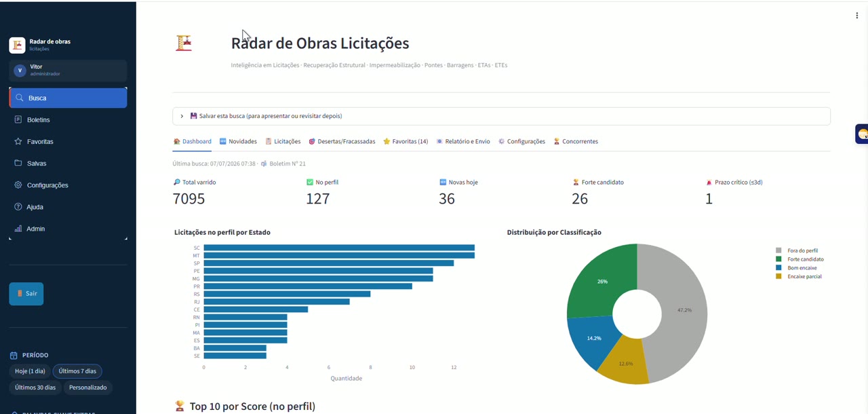Image resolution: width=868 pixels, height=414 pixels.
Task: Toggle Fora do perfil legend swatch
Action: pyautogui.click(x=778, y=250)
